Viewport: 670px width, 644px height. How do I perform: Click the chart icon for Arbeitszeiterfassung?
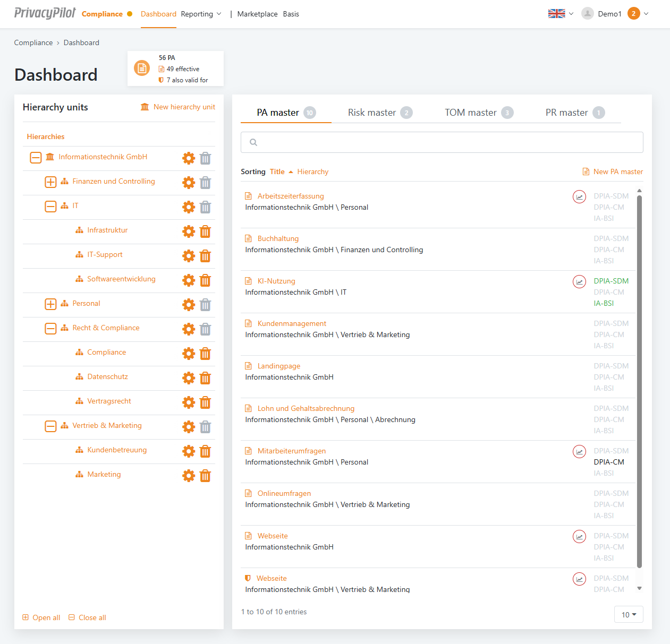click(579, 196)
